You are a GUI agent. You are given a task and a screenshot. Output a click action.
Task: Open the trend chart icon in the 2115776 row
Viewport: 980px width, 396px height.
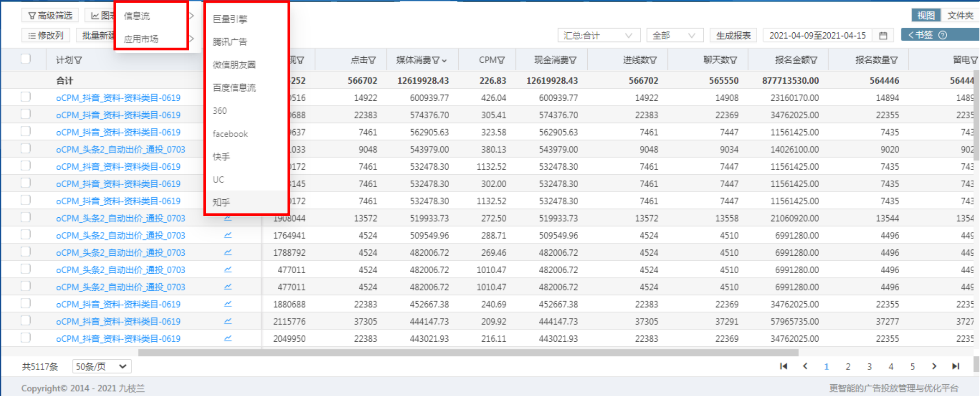pyautogui.click(x=228, y=321)
